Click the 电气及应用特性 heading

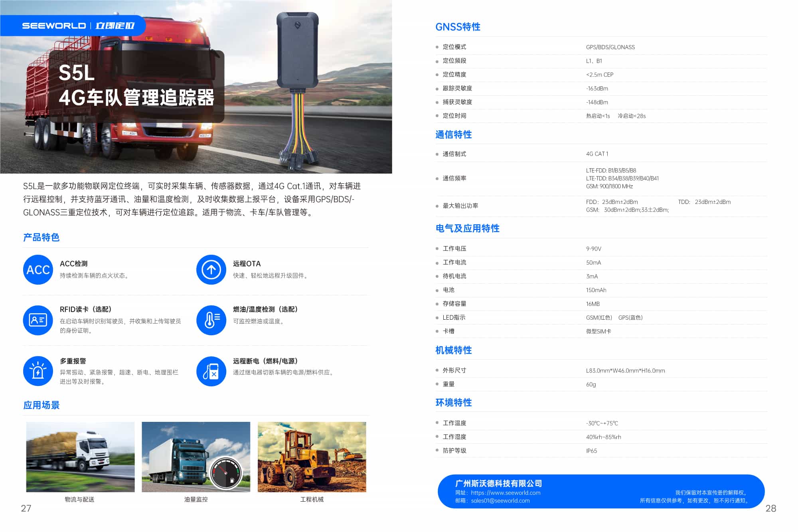click(467, 228)
